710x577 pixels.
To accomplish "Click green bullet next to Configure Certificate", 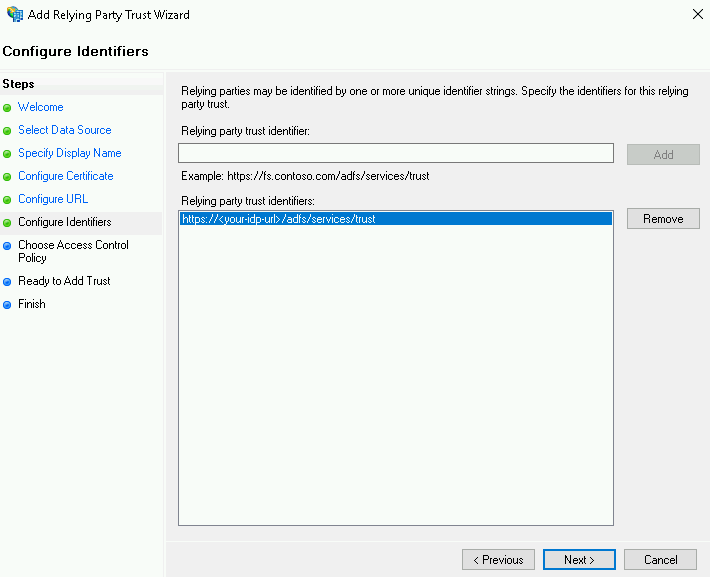I will pyautogui.click(x=8, y=177).
